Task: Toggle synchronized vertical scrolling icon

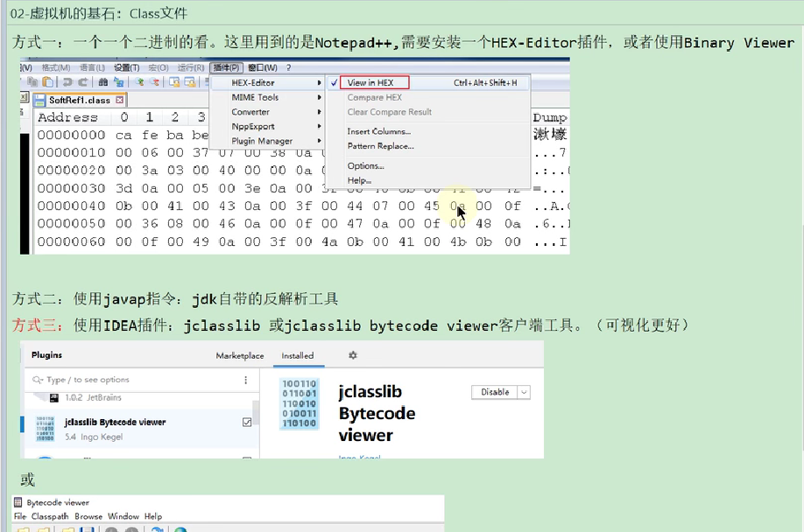Action: (x=174, y=82)
